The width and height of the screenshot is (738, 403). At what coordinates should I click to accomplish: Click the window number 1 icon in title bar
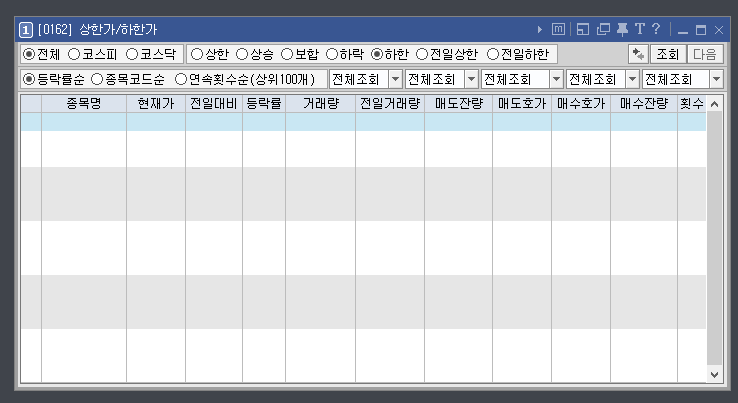click(25, 30)
